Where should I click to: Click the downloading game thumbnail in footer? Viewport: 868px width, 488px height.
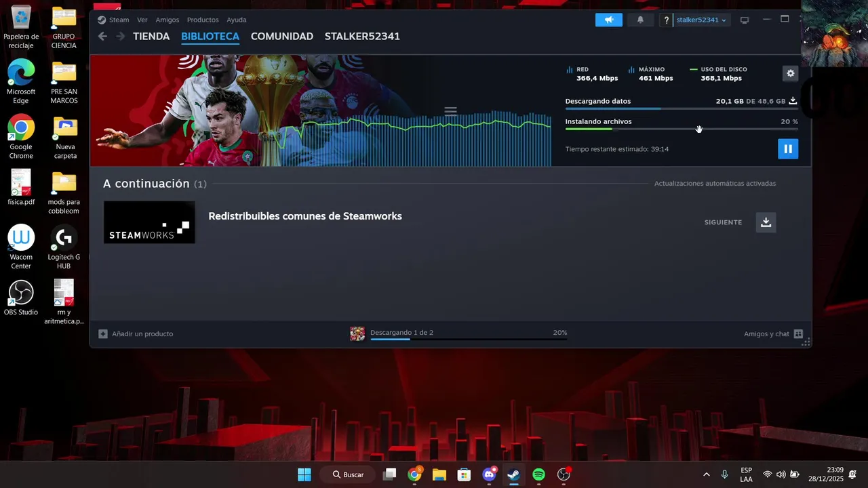pyautogui.click(x=357, y=333)
